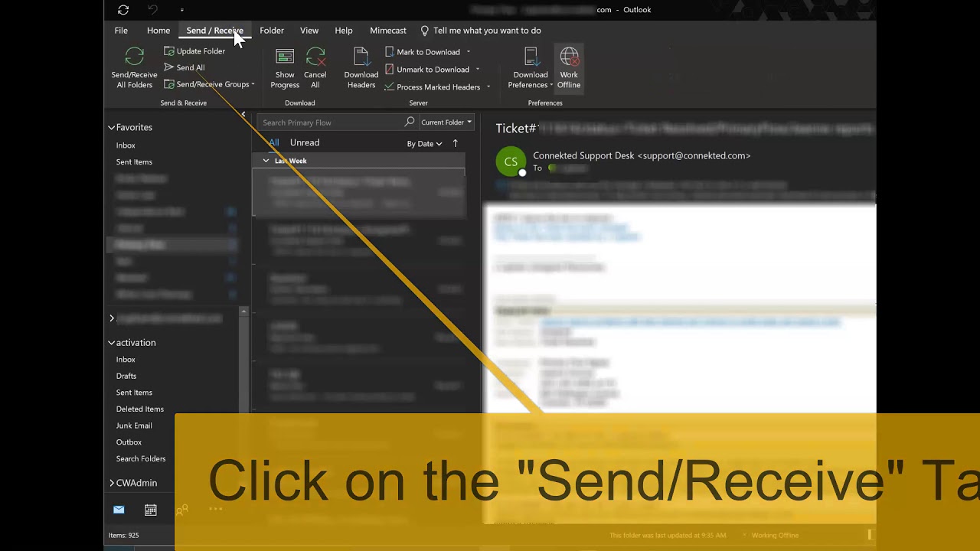Open Send/Receive Groups dropdown
Image resolution: width=980 pixels, height=551 pixels.
coord(209,84)
